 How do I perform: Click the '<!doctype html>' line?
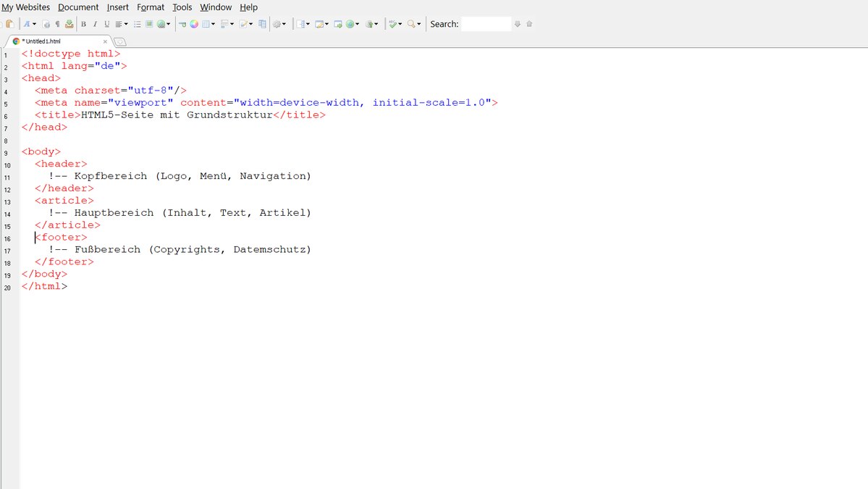[71, 54]
